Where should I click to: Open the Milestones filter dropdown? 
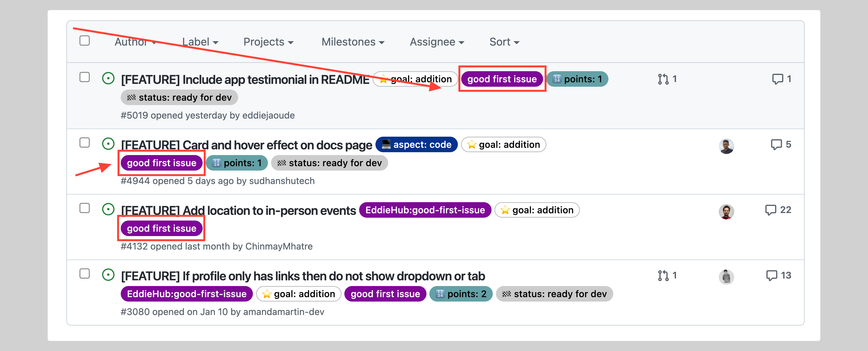pos(352,42)
